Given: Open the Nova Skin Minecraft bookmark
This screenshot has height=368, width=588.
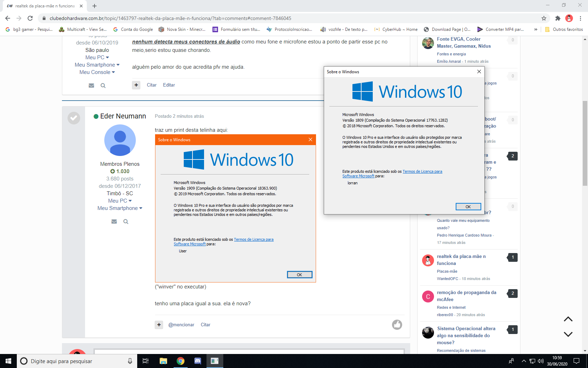Looking at the screenshot, I should [x=182, y=29].
